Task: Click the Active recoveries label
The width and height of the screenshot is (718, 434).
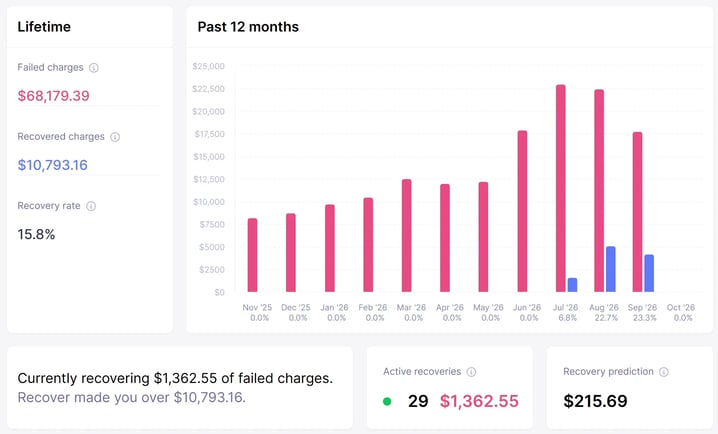Action: (422, 372)
